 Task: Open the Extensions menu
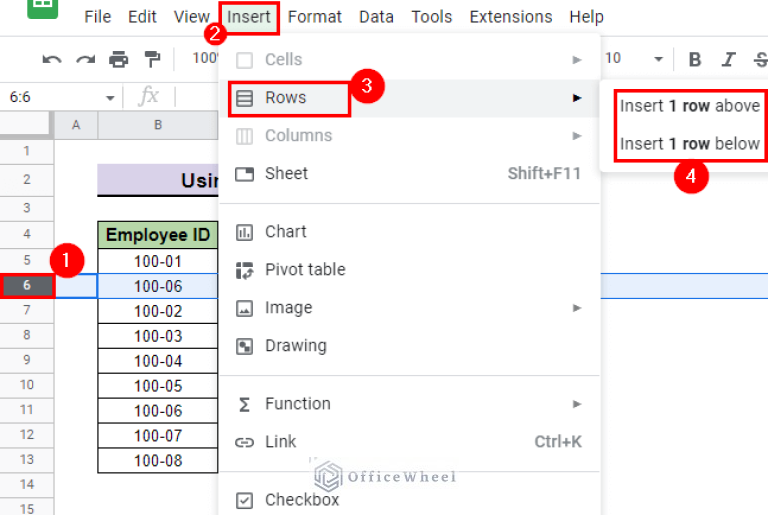click(510, 17)
